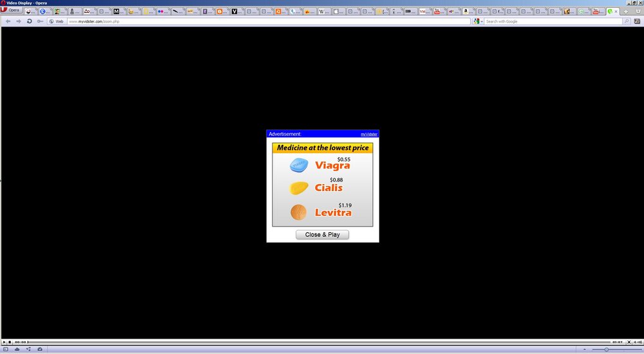Restore the Opera window size
644x354 pixels.
[x=634, y=3]
